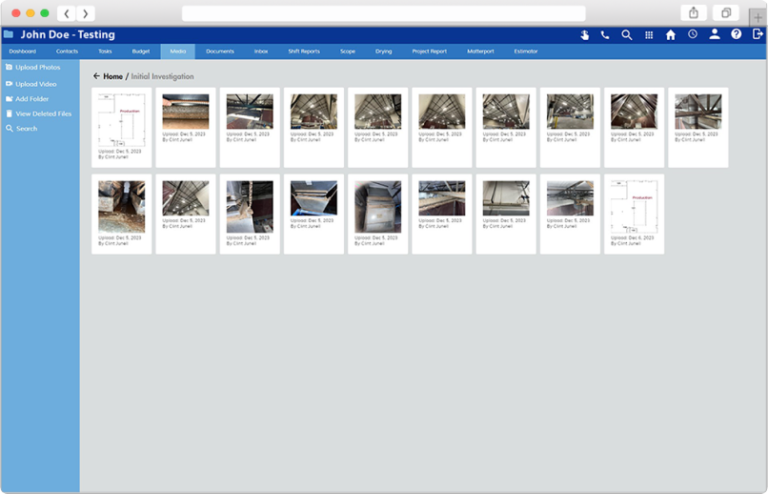This screenshot has width=768, height=494.
Task: Open the Estimator tab
Action: [x=525, y=51]
